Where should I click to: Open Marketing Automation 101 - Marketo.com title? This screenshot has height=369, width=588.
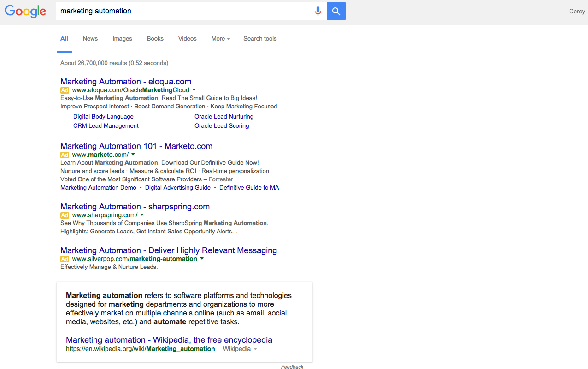click(136, 146)
